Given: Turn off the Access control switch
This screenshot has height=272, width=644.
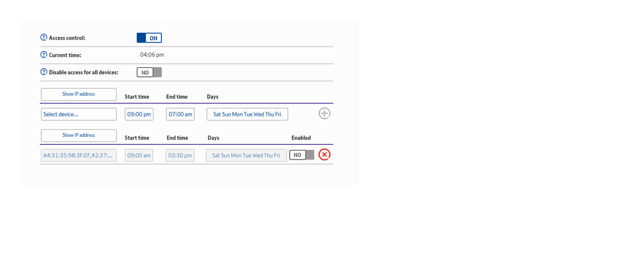Looking at the screenshot, I should coord(149,38).
